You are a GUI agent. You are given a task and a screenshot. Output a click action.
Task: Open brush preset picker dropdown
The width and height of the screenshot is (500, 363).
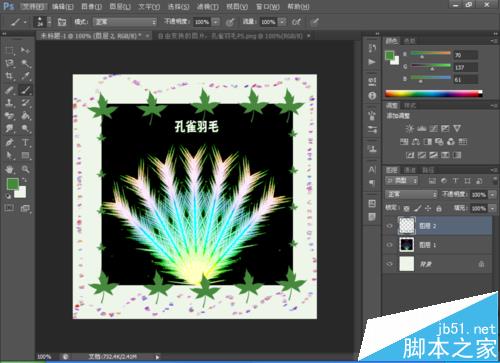pyautogui.click(x=49, y=22)
